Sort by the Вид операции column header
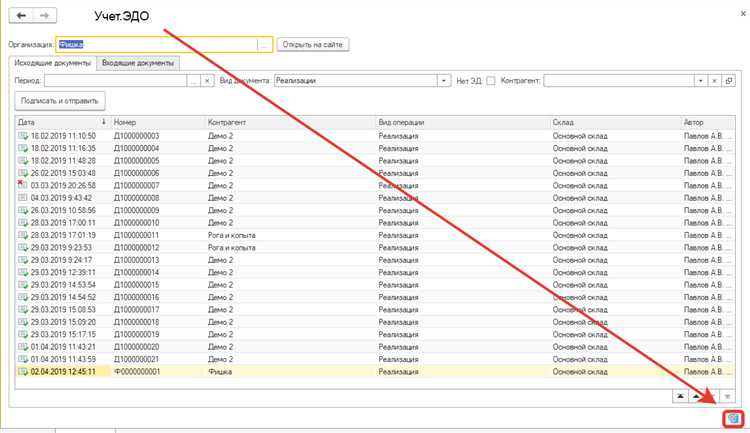This screenshot has width=750, height=433. [x=463, y=122]
